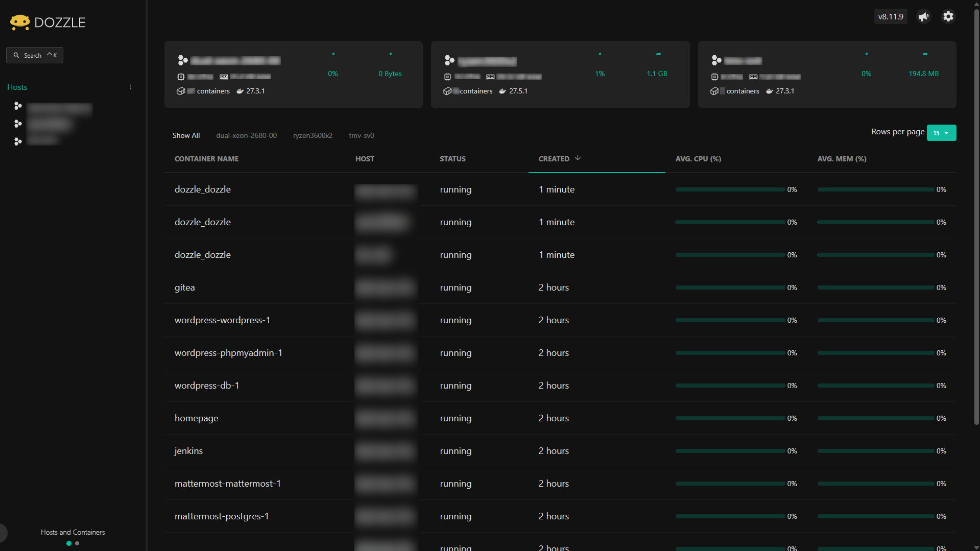Open wordpress-wordpress-1 container
The image size is (980, 551).
click(x=222, y=320)
